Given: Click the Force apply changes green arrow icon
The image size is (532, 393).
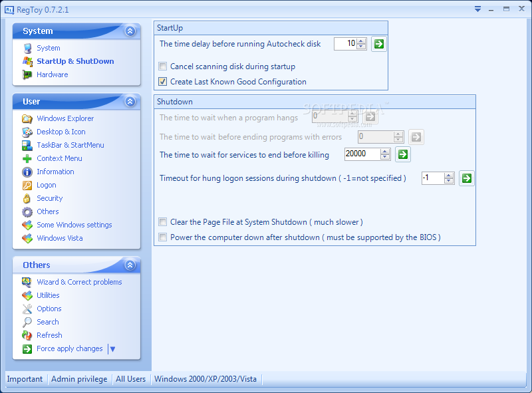Looking at the screenshot, I should 27,349.
